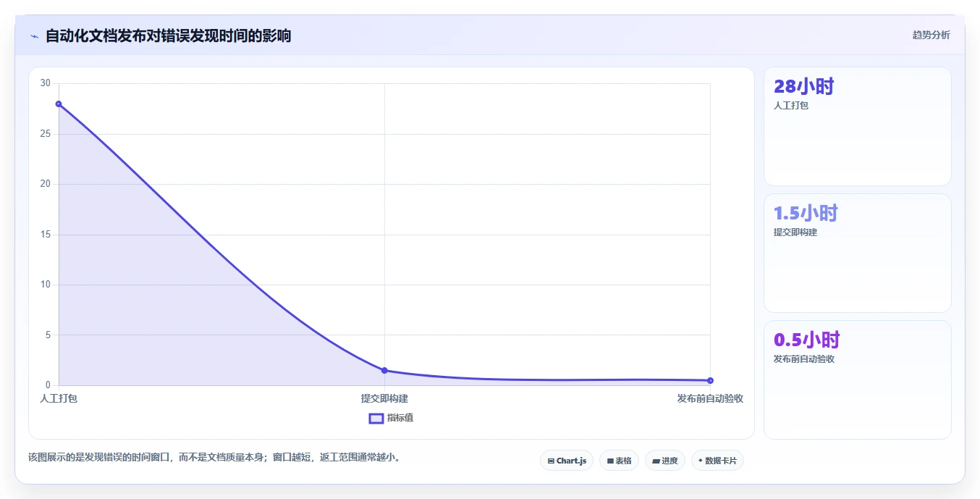Click the 趋势分析 label in header
The height and width of the screenshot is (499, 980).
click(x=931, y=35)
